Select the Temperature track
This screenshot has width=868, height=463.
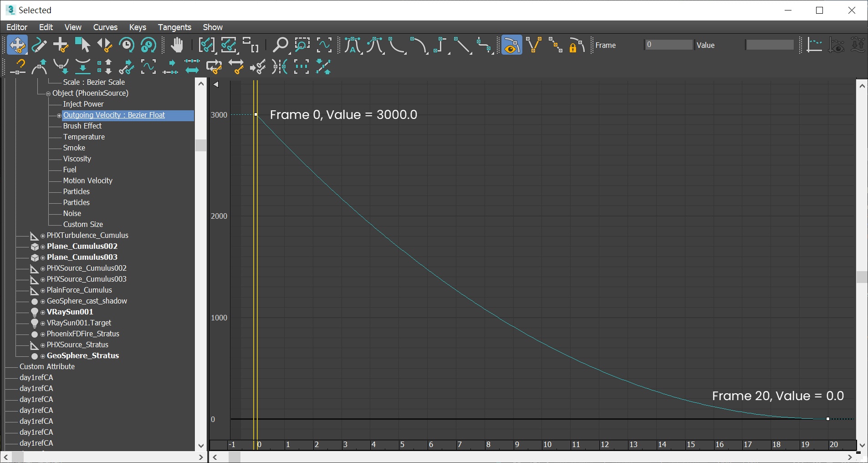84,137
